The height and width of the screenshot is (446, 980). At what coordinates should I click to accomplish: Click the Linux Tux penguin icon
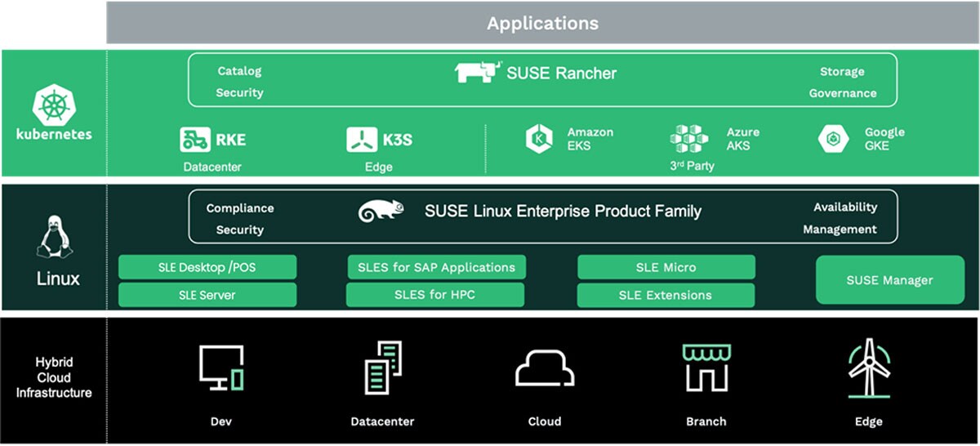(55, 239)
